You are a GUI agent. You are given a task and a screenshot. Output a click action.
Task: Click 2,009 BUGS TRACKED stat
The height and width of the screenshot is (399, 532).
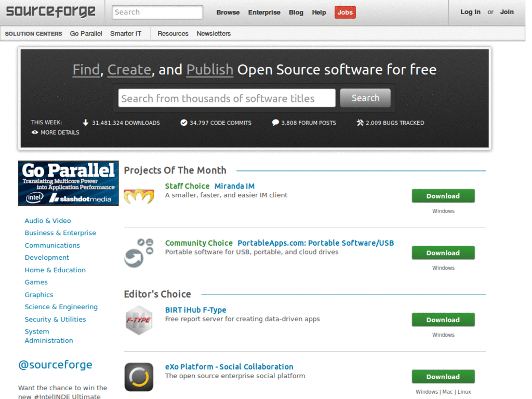395,123
